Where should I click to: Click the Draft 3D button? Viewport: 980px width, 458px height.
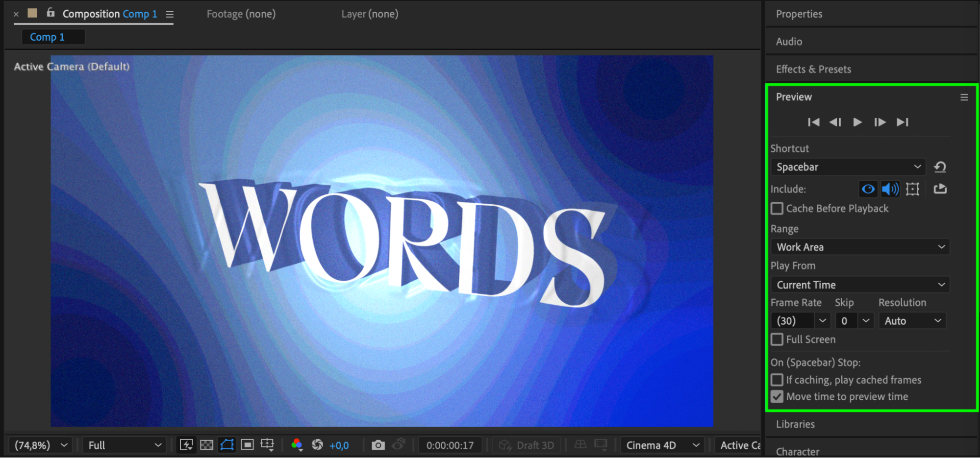tap(527, 445)
